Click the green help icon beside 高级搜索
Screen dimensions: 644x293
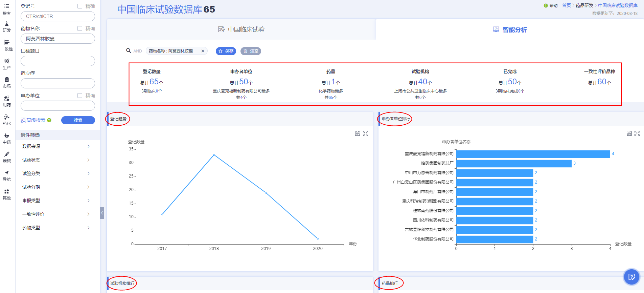point(49,120)
